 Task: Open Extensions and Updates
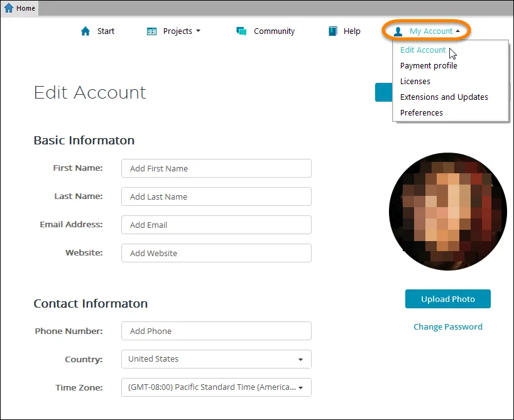[x=444, y=97]
